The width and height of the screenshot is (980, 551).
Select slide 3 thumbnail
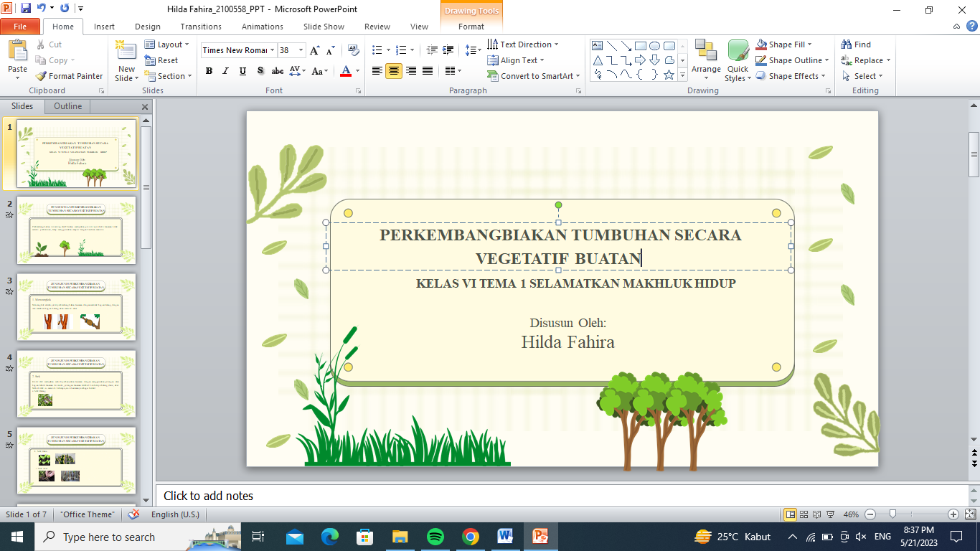(x=76, y=307)
